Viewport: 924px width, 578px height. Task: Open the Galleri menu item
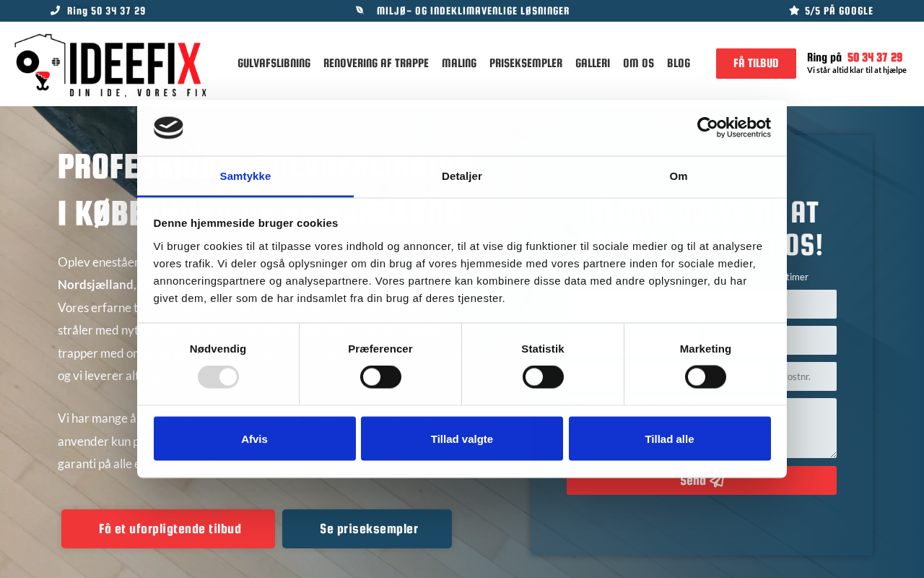593,64
